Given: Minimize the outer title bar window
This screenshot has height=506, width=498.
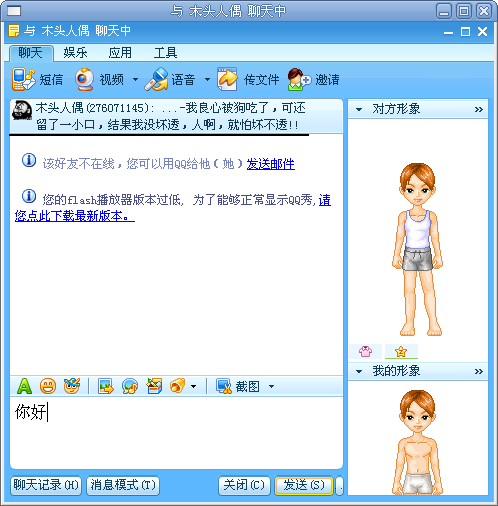Looking at the screenshot, I should tap(444, 11).
